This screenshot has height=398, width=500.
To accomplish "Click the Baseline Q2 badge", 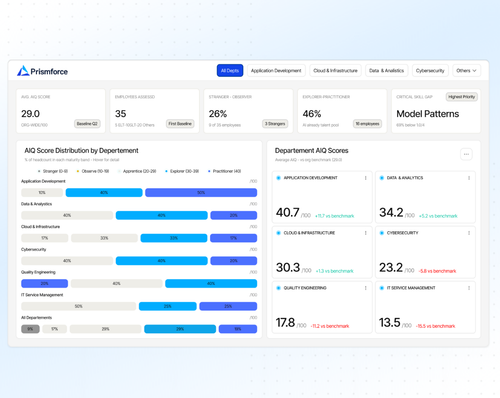I will click(87, 124).
